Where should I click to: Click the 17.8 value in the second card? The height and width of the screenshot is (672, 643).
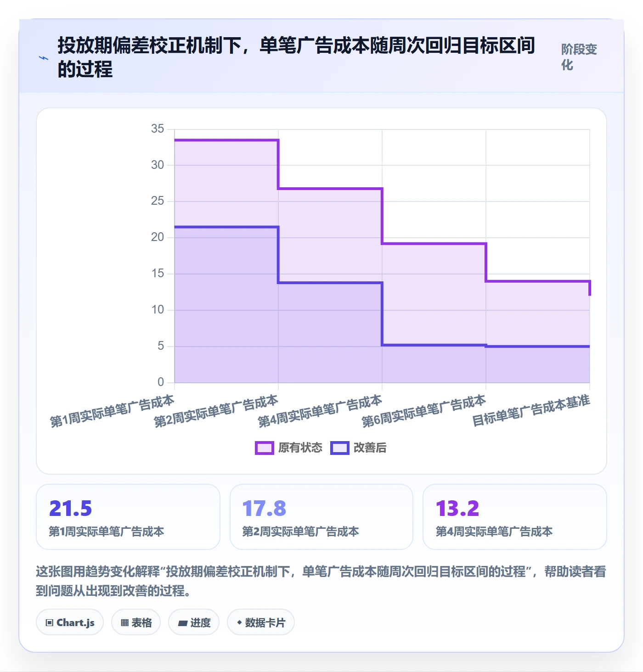pos(264,509)
